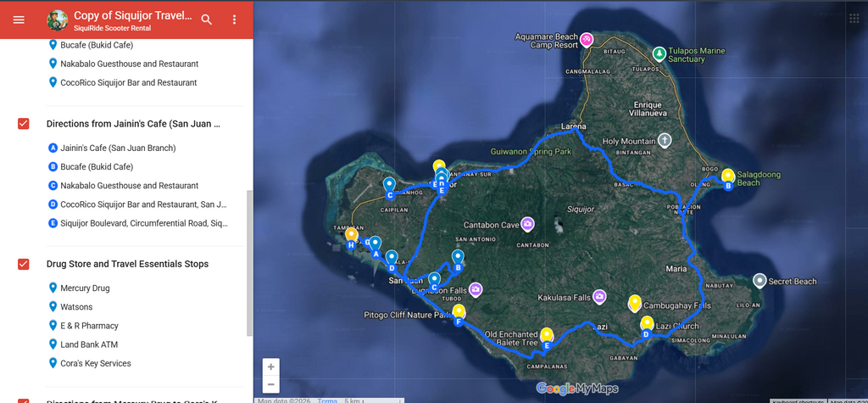Select the orange H pin near Tambisan
Image resolution: width=868 pixels, height=403 pixels.
tap(351, 236)
